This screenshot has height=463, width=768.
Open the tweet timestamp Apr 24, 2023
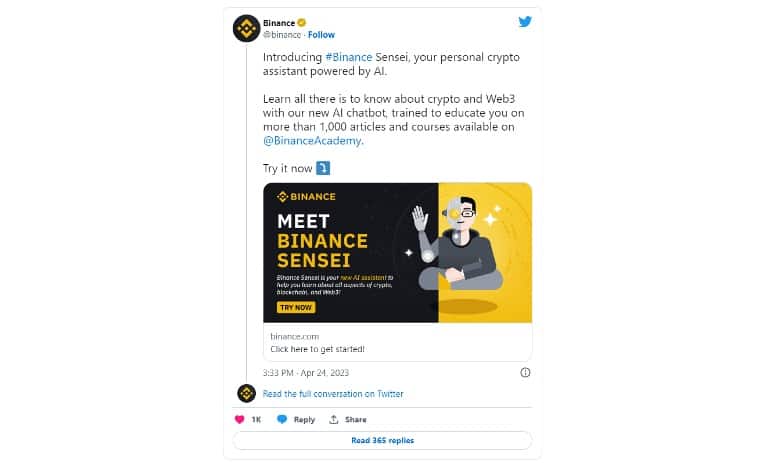306,373
